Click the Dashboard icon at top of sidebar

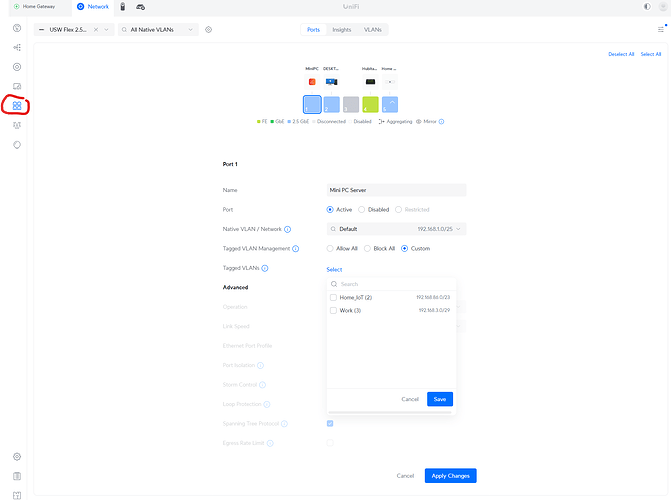(17, 28)
